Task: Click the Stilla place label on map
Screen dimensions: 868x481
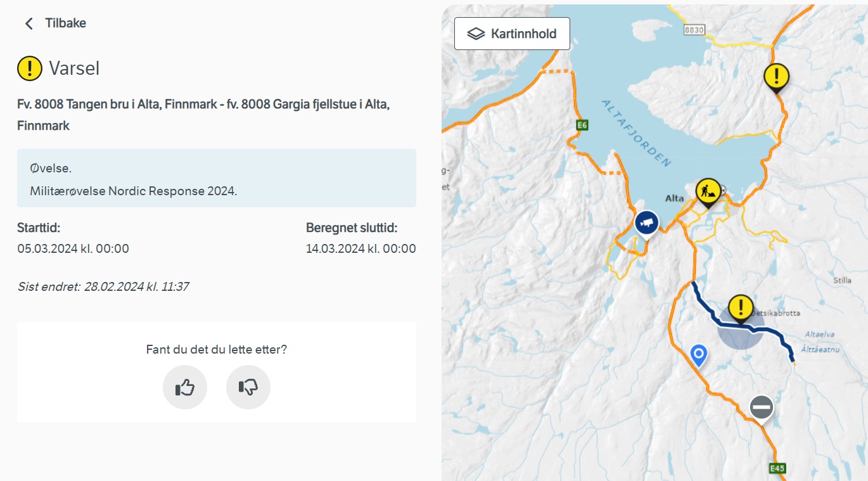Action: tap(843, 280)
